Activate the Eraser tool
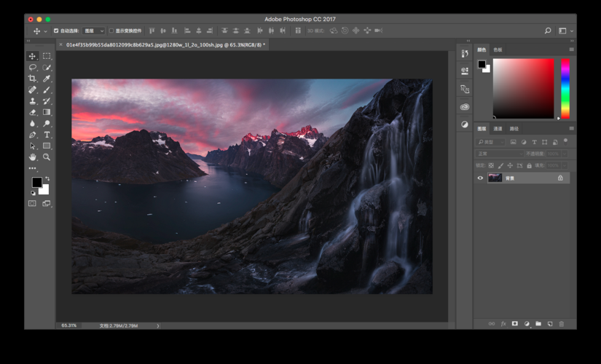 tap(32, 112)
